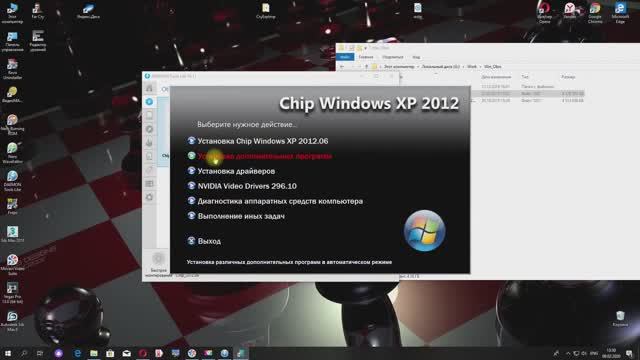Select blue images icon in DAEMON Tools sidebar
The width and height of the screenshot is (640, 360).
149,101
